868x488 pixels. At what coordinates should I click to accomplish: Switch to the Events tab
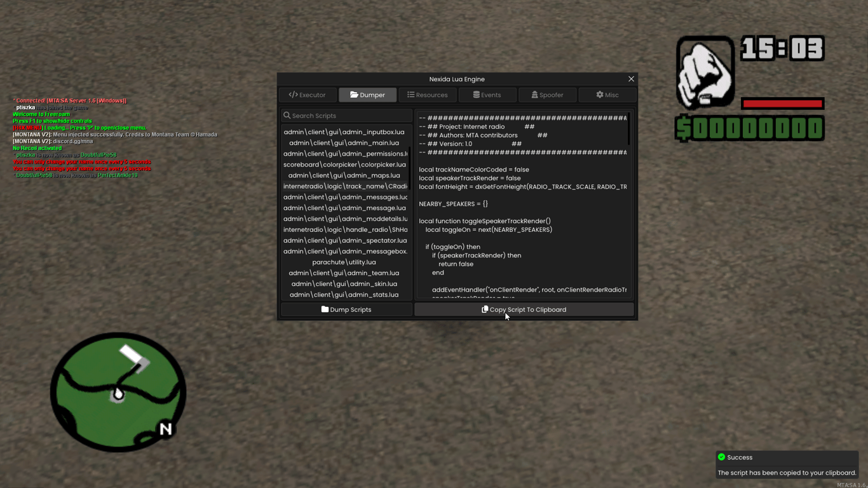pos(487,95)
